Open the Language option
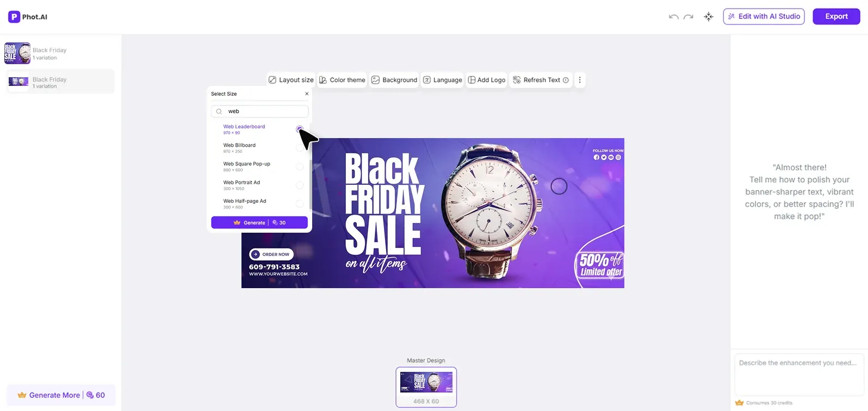 442,80
